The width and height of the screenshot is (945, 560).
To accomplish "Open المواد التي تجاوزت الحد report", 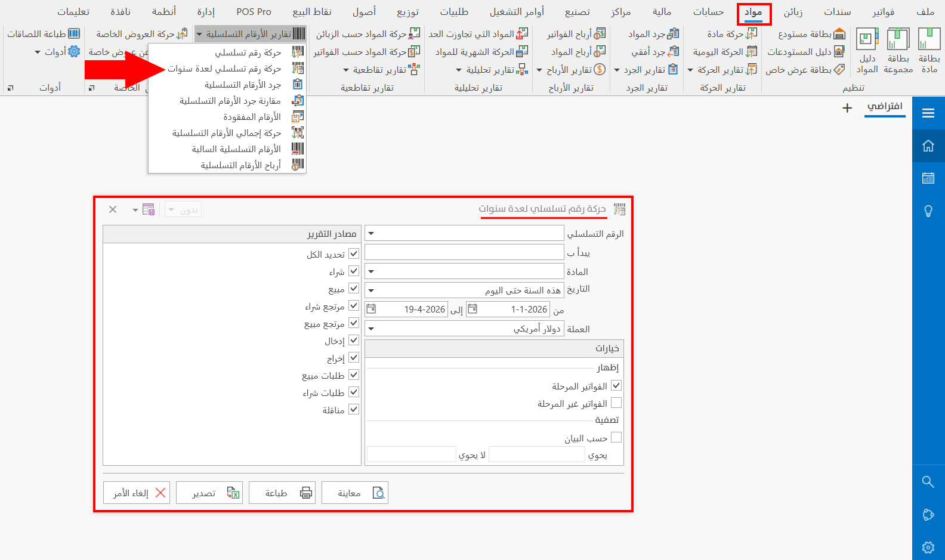I will pos(478,34).
